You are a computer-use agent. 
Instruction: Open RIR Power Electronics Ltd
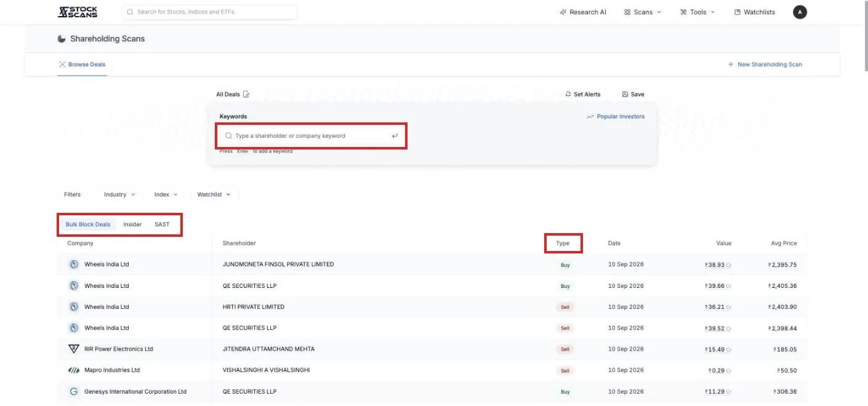119,349
